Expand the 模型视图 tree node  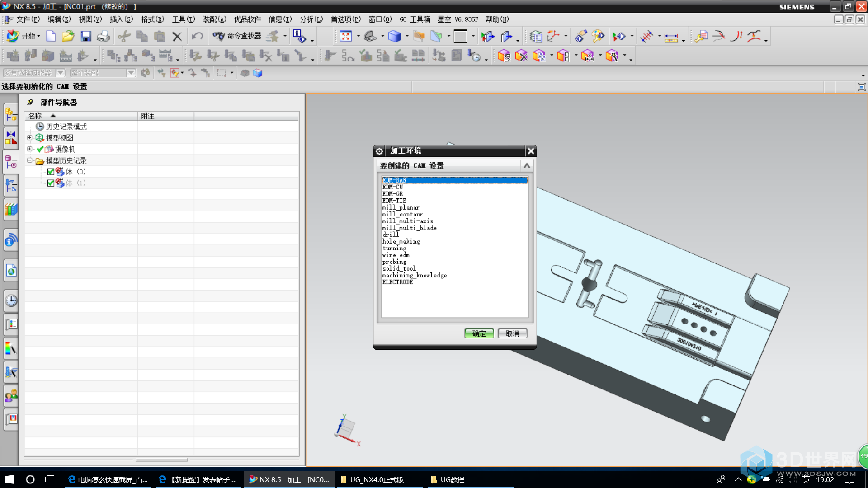coord(30,138)
